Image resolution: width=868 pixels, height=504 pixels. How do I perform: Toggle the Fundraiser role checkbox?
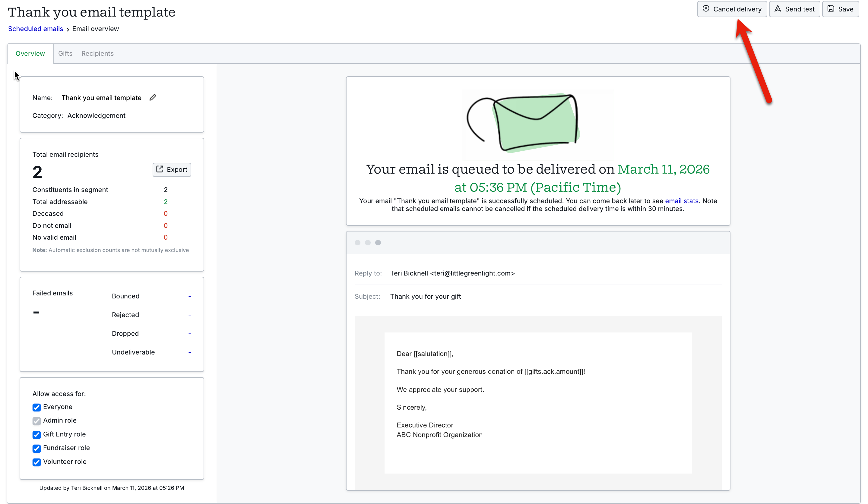(36, 448)
